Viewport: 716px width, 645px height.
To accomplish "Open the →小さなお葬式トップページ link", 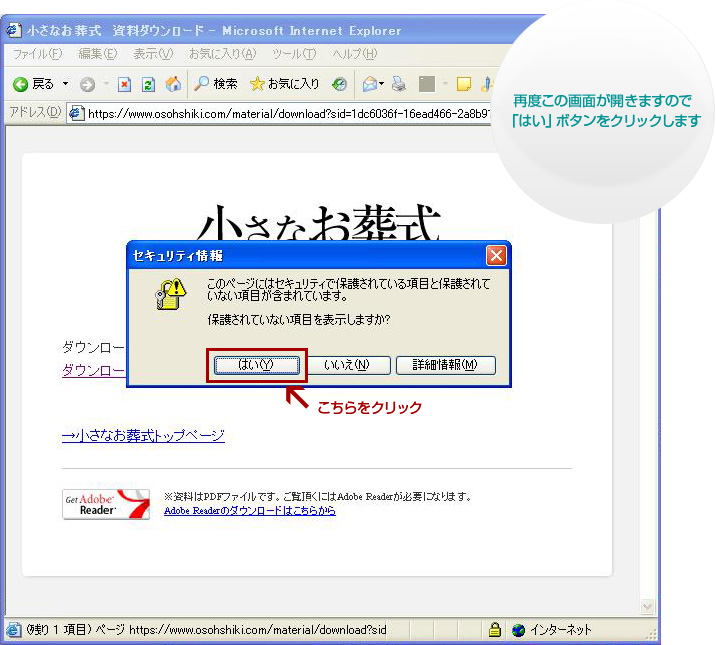I will coord(143,435).
